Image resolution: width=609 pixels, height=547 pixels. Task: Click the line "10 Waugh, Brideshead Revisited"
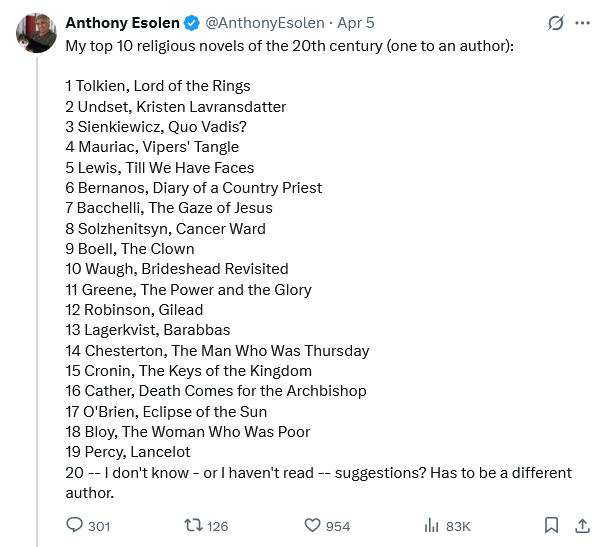coord(177,269)
